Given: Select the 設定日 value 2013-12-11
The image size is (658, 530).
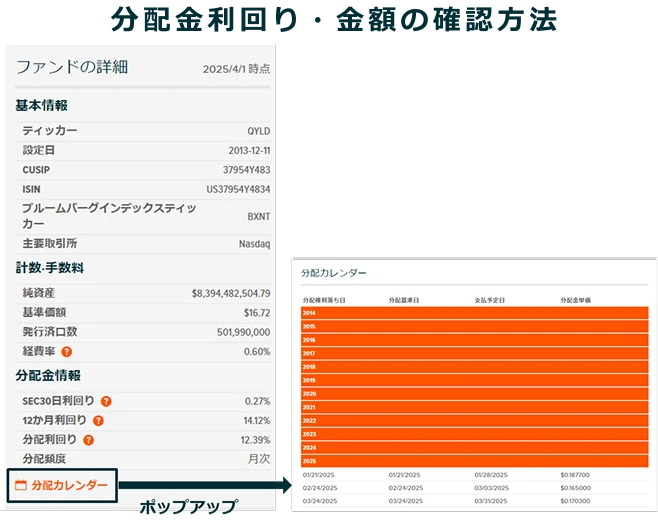Looking at the screenshot, I should click(249, 151).
